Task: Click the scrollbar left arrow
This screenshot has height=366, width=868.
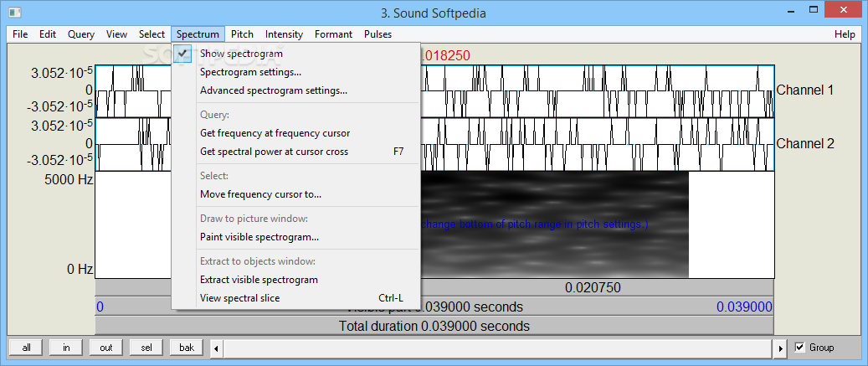Action: pos(216,348)
